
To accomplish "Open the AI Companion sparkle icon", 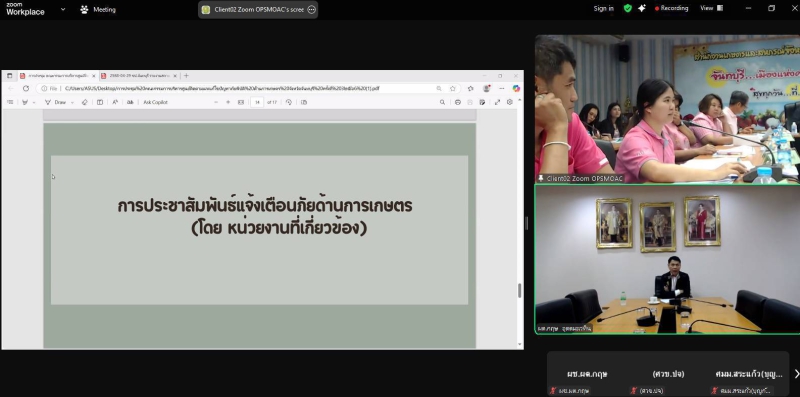I will pos(642,9).
